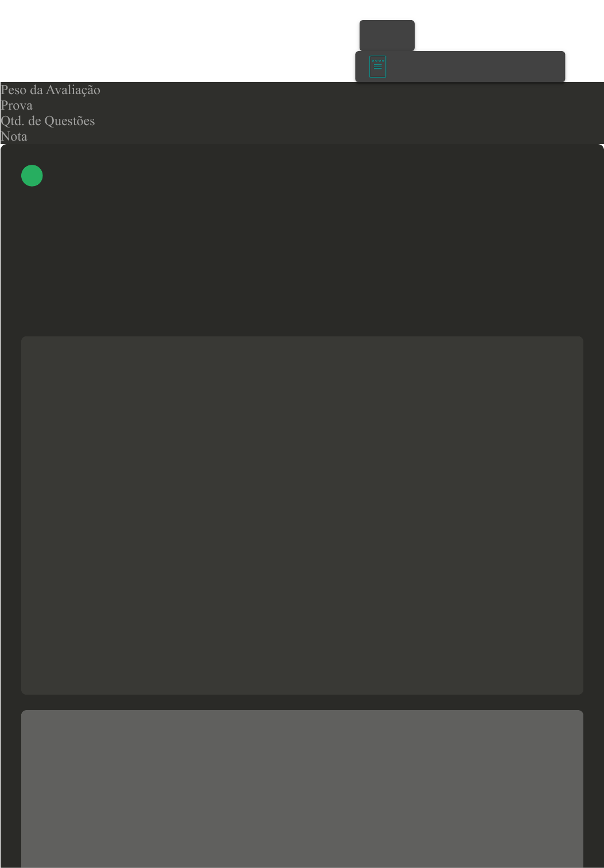The image size is (604, 868).
Task: Click the Nota label
Action: [x=14, y=137]
